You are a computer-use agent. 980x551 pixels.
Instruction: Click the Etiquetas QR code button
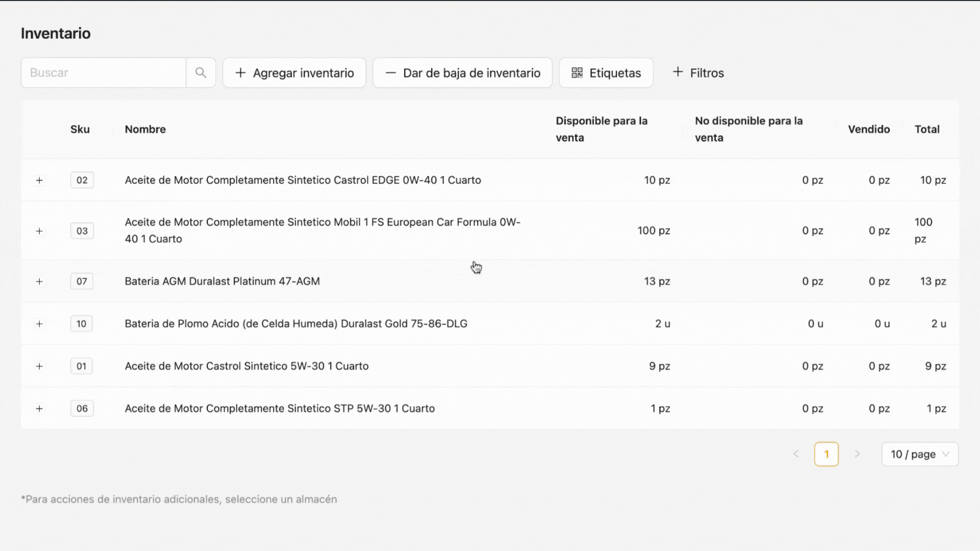coord(606,72)
